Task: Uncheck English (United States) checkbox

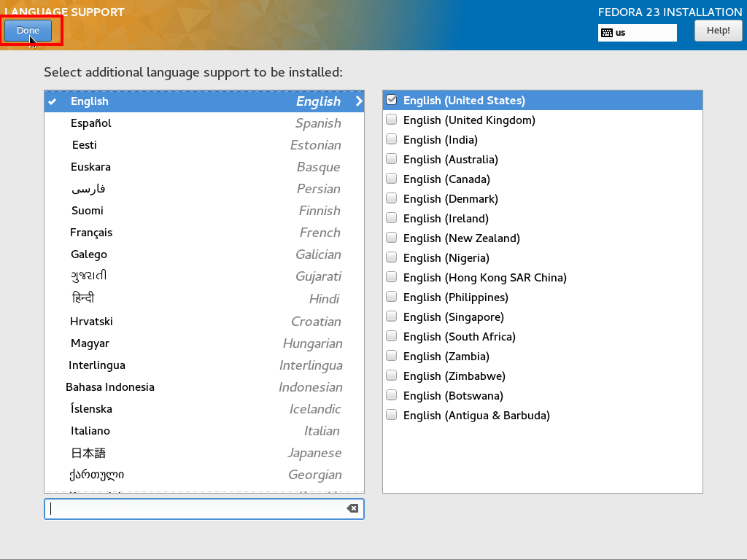Action: coord(392,100)
